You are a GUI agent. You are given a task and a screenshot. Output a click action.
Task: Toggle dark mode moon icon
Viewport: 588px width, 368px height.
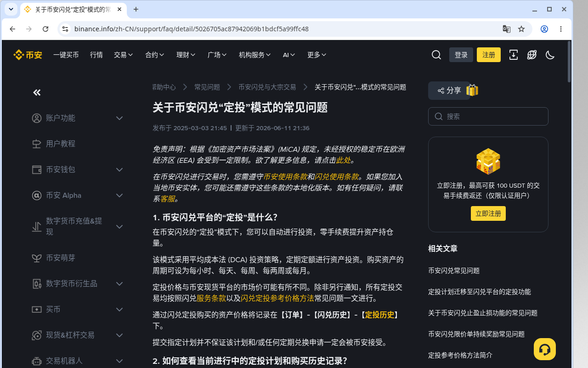click(550, 55)
